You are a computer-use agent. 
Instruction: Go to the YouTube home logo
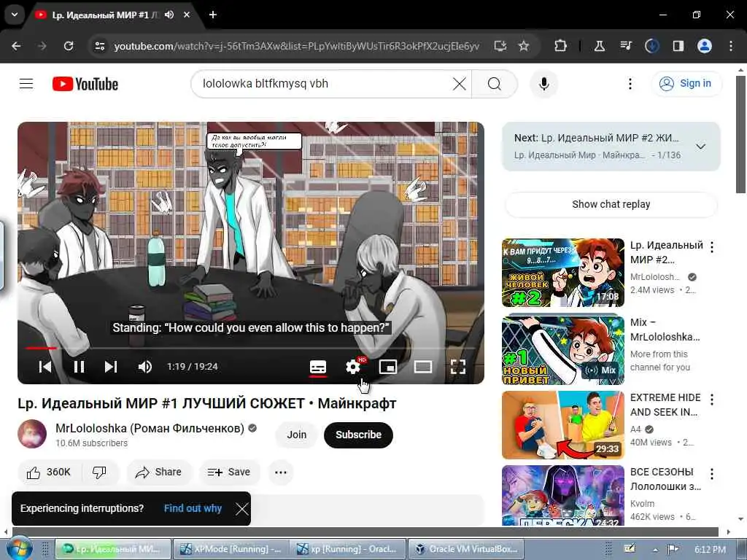[85, 84]
